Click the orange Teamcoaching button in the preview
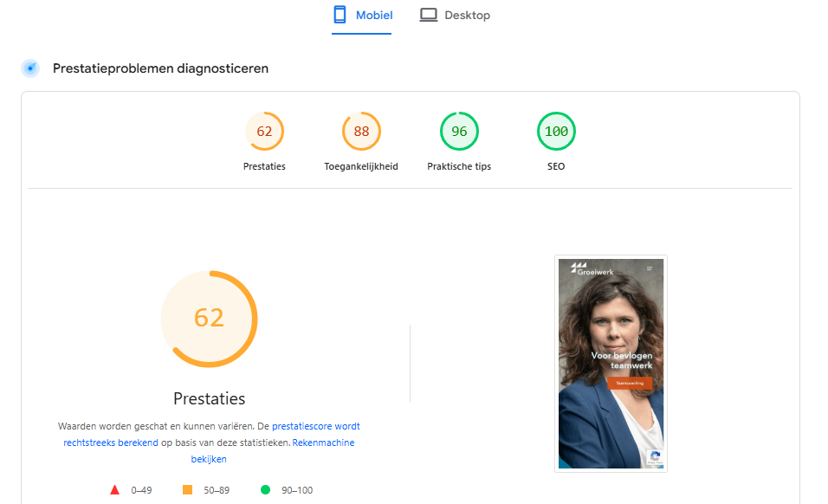 630,383
